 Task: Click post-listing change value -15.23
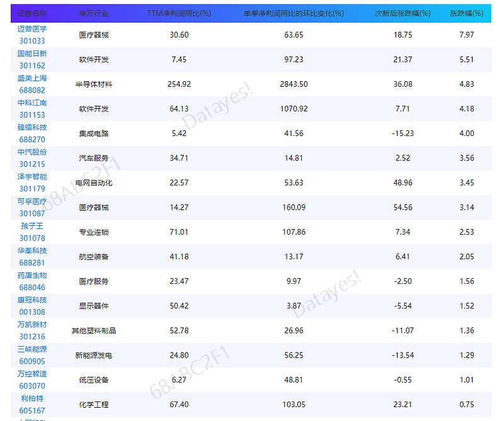click(403, 133)
